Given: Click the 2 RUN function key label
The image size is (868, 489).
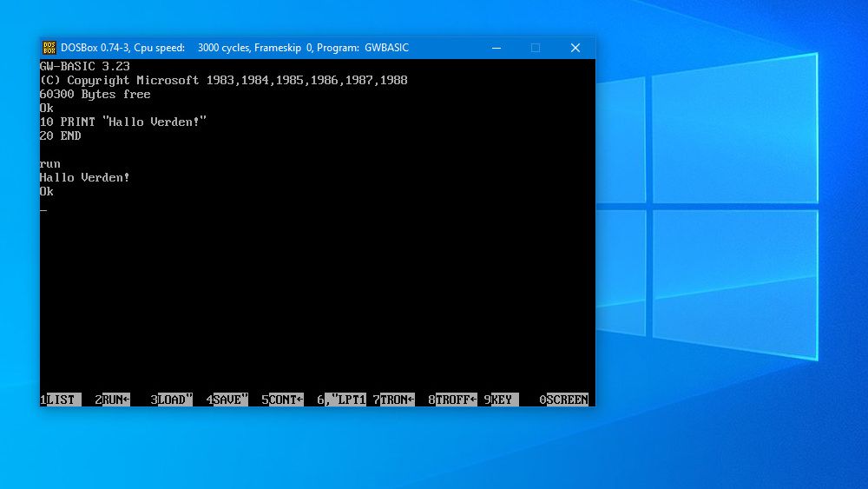Looking at the screenshot, I should point(112,400).
